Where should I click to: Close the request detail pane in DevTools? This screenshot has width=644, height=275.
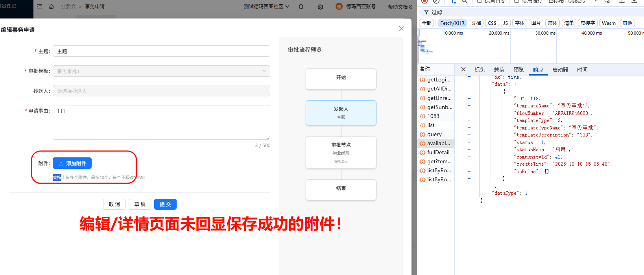click(x=463, y=69)
